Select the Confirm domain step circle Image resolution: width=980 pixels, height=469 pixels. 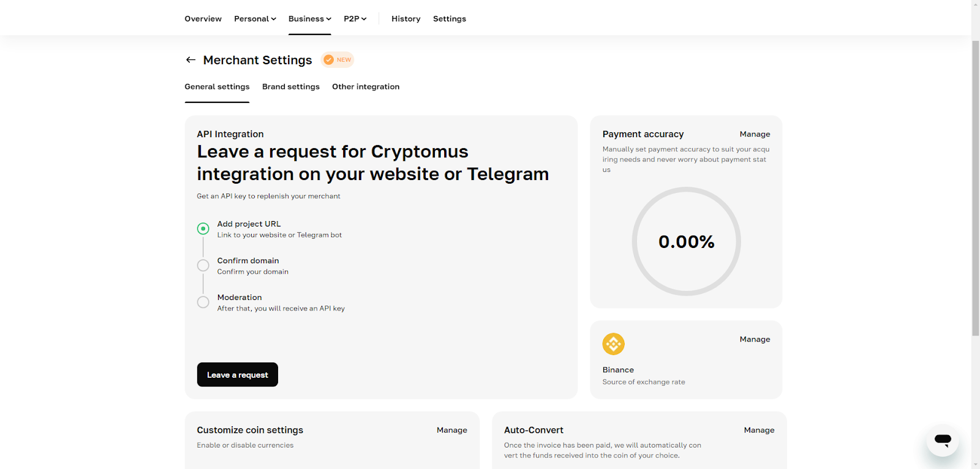[203, 265]
